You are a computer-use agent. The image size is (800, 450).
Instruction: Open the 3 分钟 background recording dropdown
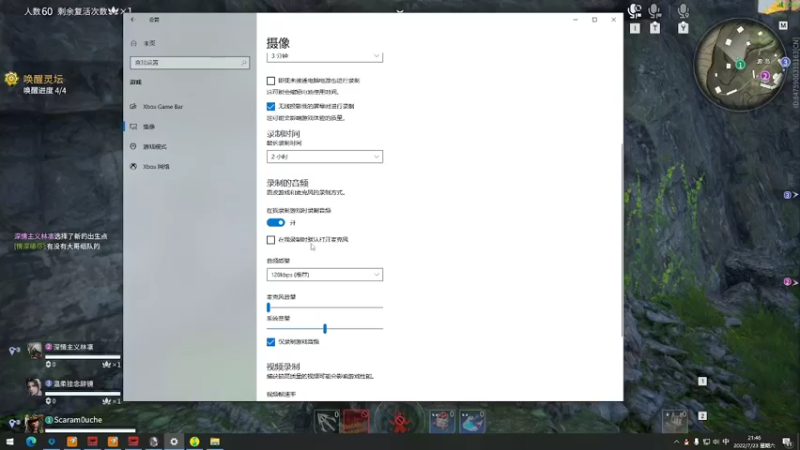click(x=324, y=56)
